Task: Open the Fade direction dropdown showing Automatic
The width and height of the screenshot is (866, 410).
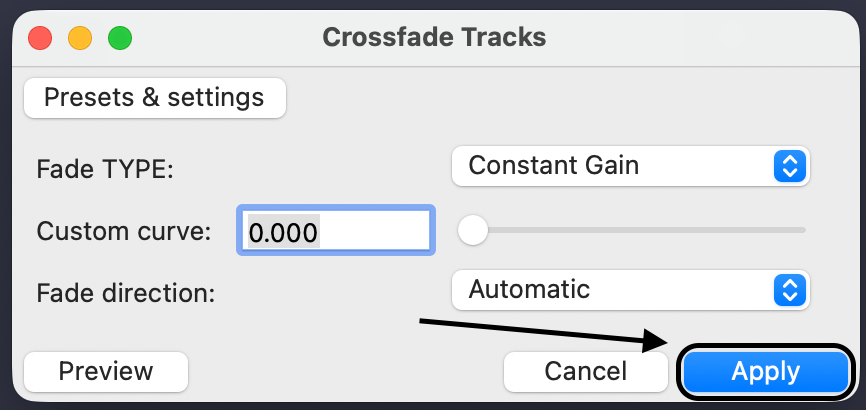Action: [630, 291]
